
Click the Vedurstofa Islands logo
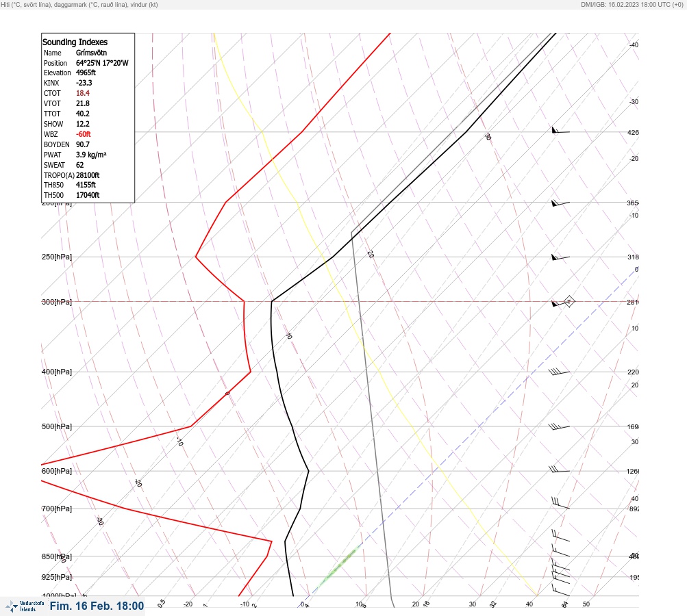[25, 606]
